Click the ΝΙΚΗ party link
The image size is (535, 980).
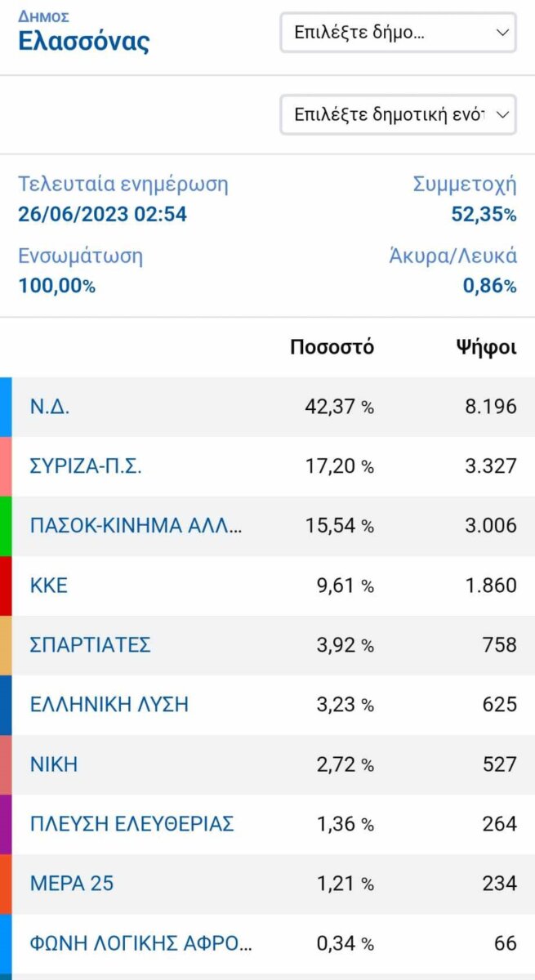[x=54, y=764]
